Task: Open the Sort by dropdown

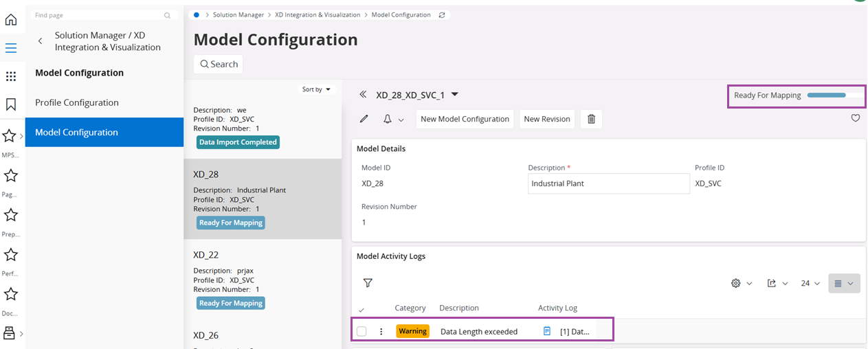Action: (x=316, y=89)
